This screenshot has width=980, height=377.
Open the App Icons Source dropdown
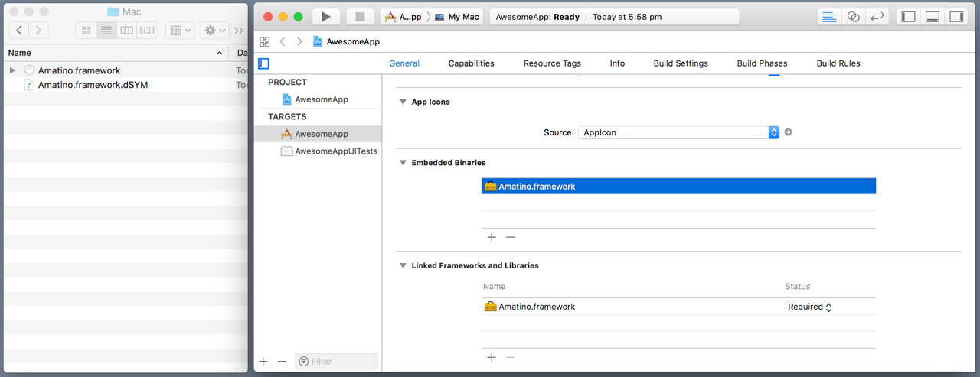pyautogui.click(x=678, y=132)
